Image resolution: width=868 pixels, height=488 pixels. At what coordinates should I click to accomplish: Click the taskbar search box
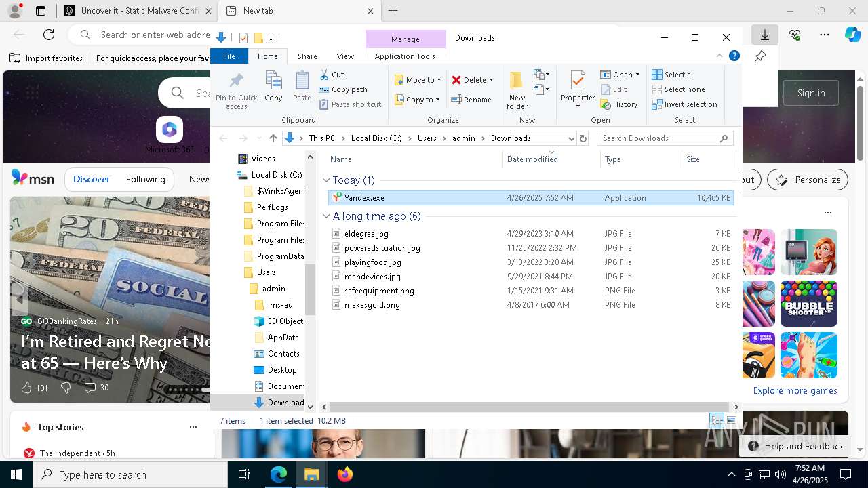(x=130, y=474)
